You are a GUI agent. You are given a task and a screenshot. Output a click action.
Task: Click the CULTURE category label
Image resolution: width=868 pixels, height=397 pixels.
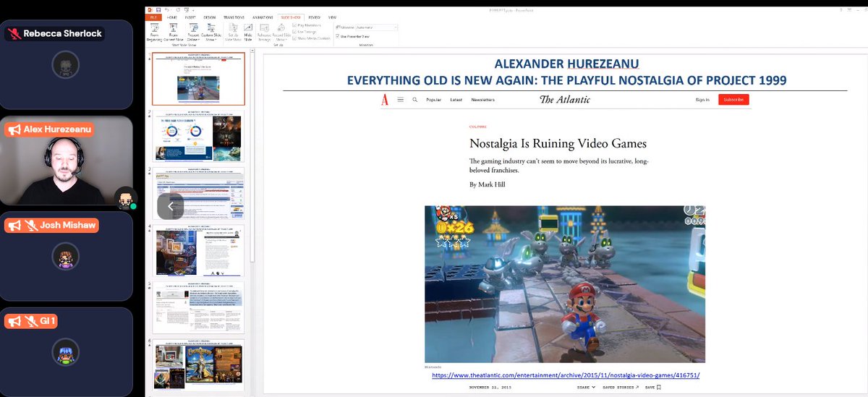click(x=477, y=127)
